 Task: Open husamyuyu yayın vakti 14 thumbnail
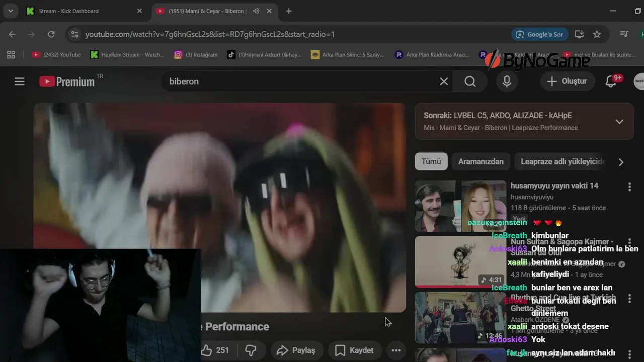coord(460,206)
